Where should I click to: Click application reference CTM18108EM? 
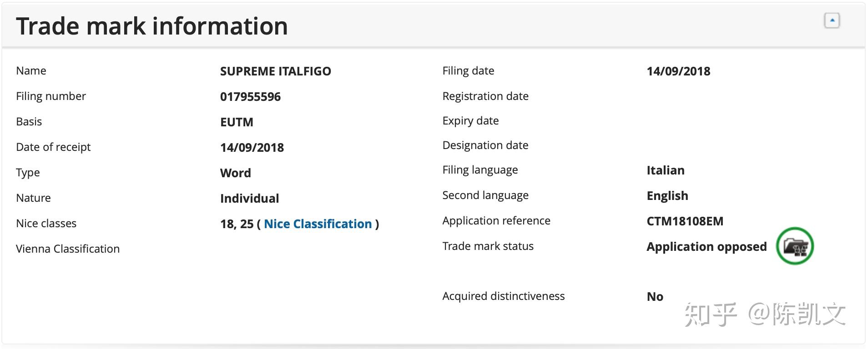(x=685, y=221)
